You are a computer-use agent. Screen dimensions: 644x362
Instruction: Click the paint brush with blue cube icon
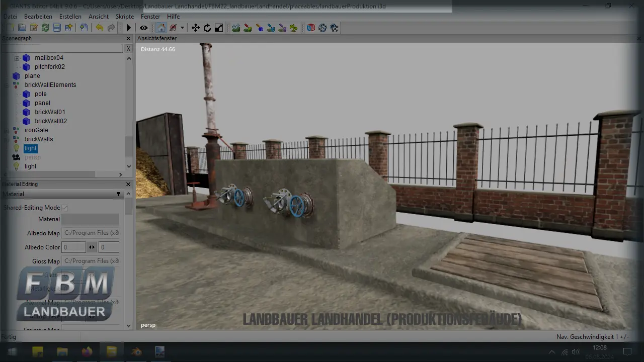(259, 28)
